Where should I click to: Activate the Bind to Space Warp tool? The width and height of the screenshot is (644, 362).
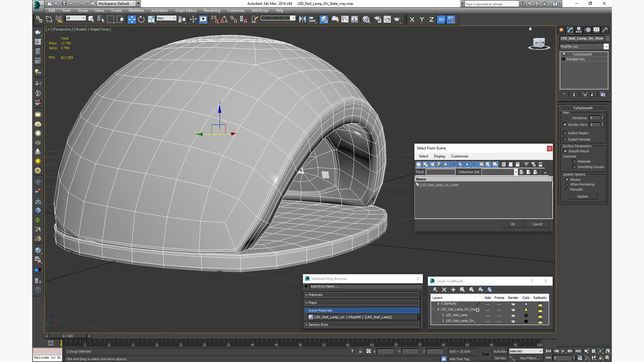(59, 19)
